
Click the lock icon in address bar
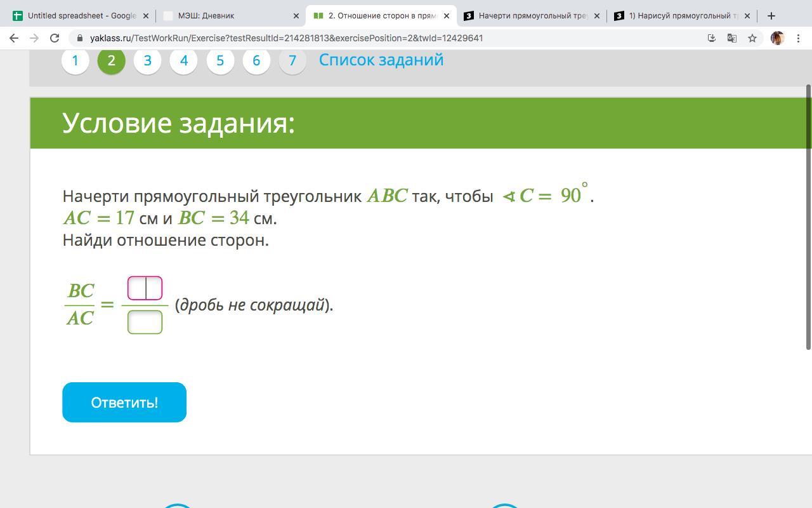coord(80,38)
